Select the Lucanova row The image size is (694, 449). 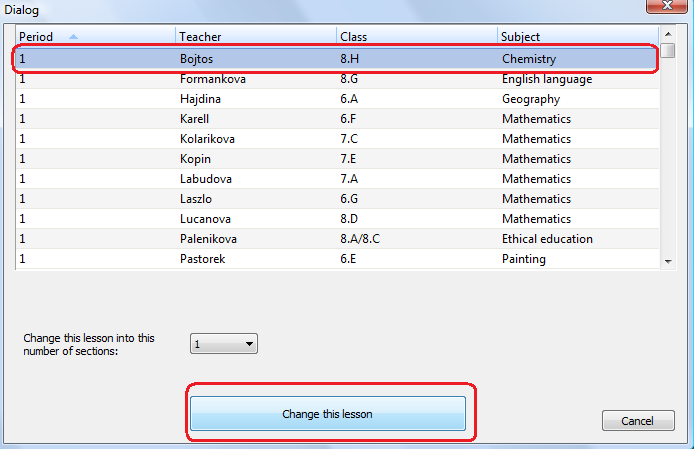[337, 218]
